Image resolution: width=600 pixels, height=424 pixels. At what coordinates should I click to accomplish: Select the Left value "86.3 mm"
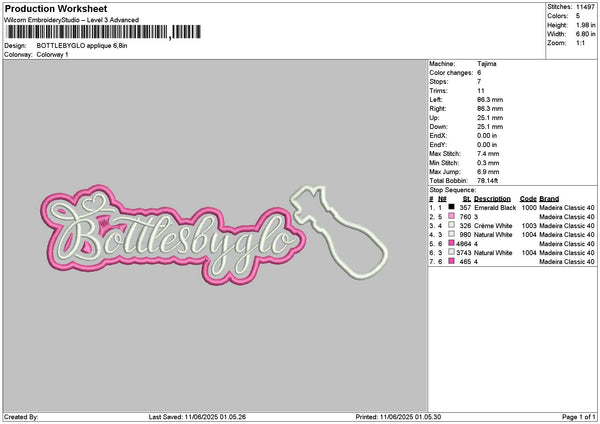pos(490,100)
